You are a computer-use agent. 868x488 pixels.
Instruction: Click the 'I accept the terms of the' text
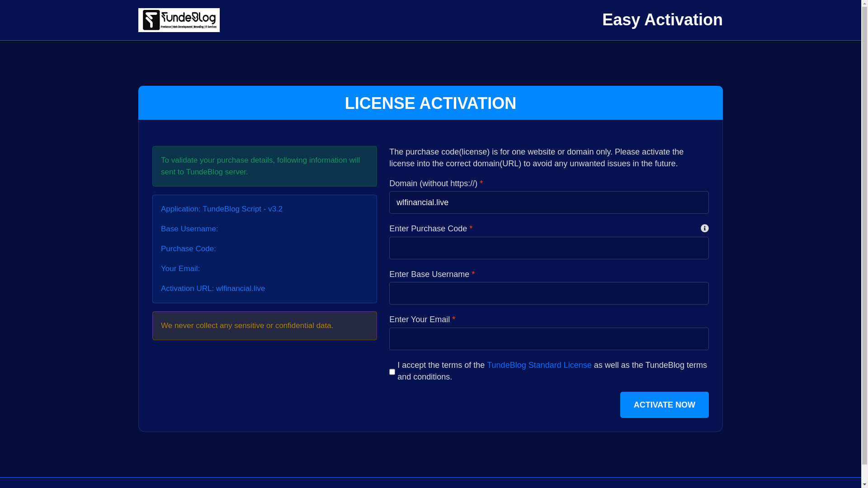(x=441, y=365)
